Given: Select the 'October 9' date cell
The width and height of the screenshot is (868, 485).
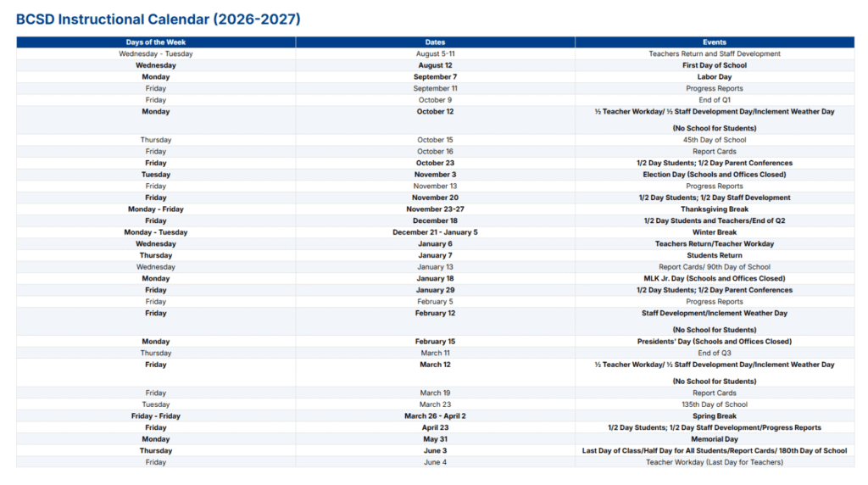Looking at the screenshot, I should 435,100.
